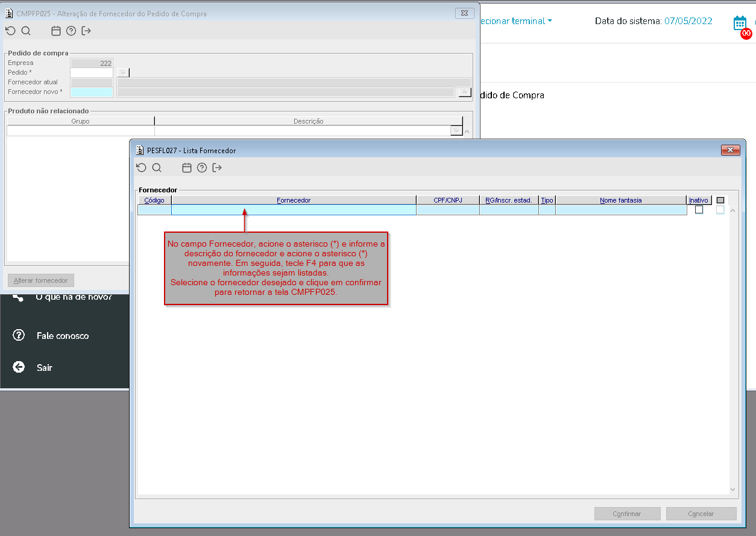The image size is (756, 536).
Task: Click the Fale conosco help icon
Action: point(19,335)
